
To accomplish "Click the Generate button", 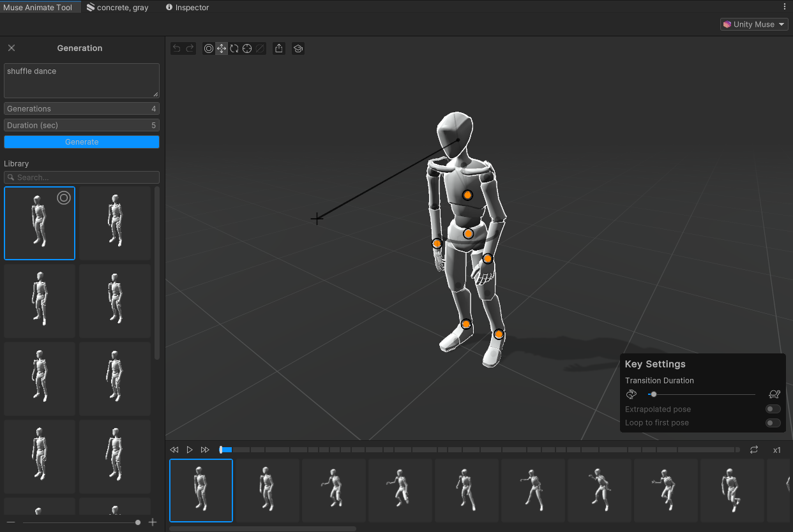I will [82, 142].
